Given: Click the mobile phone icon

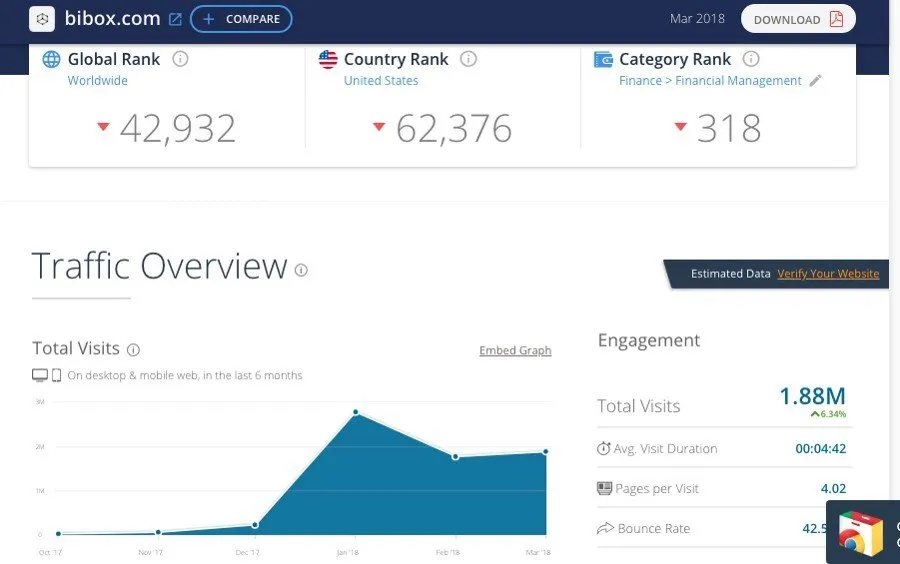Looking at the screenshot, I should (x=56, y=375).
